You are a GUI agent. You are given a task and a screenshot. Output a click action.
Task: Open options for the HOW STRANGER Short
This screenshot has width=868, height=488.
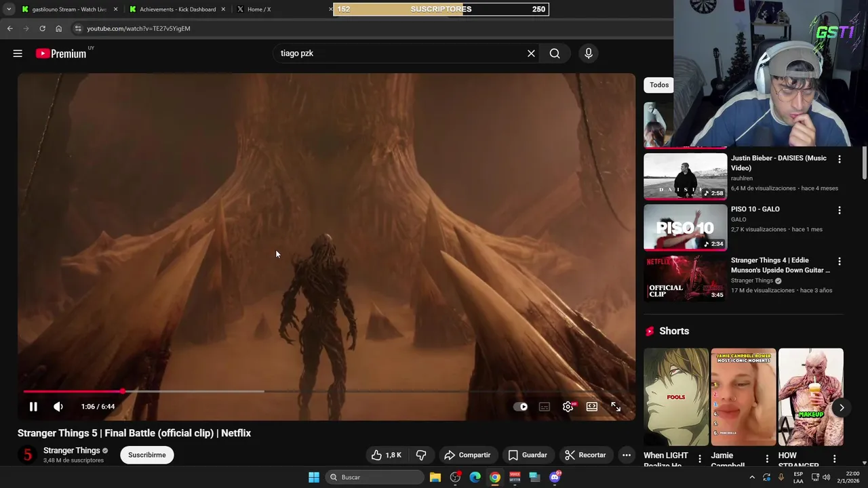[x=835, y=459]
